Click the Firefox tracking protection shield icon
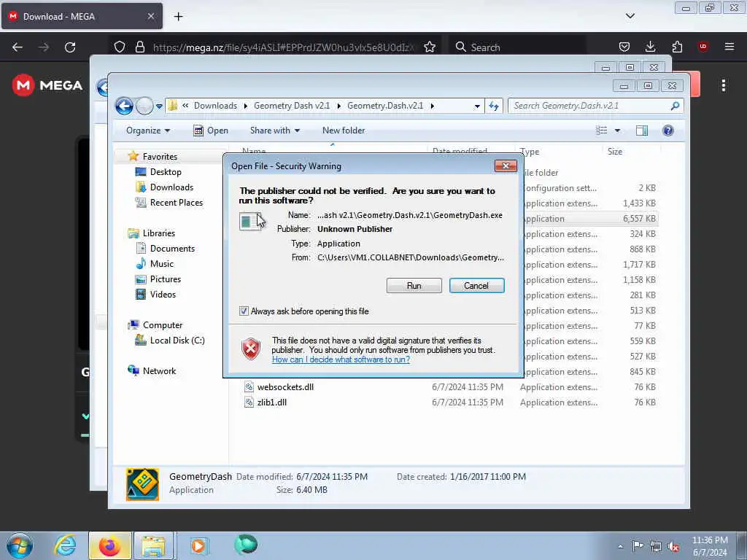747x560 pixels. [120, 47]
